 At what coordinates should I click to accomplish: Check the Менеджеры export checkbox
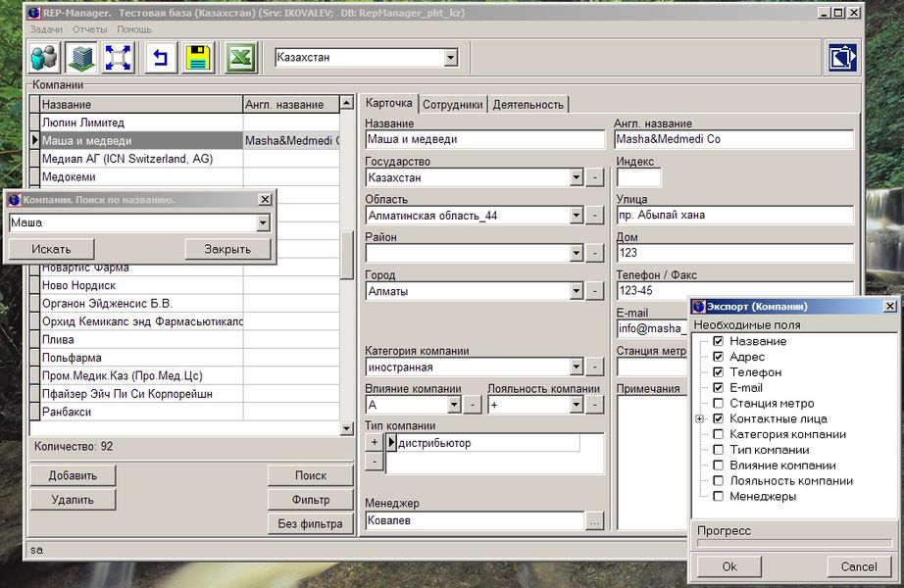pos(719,496)
